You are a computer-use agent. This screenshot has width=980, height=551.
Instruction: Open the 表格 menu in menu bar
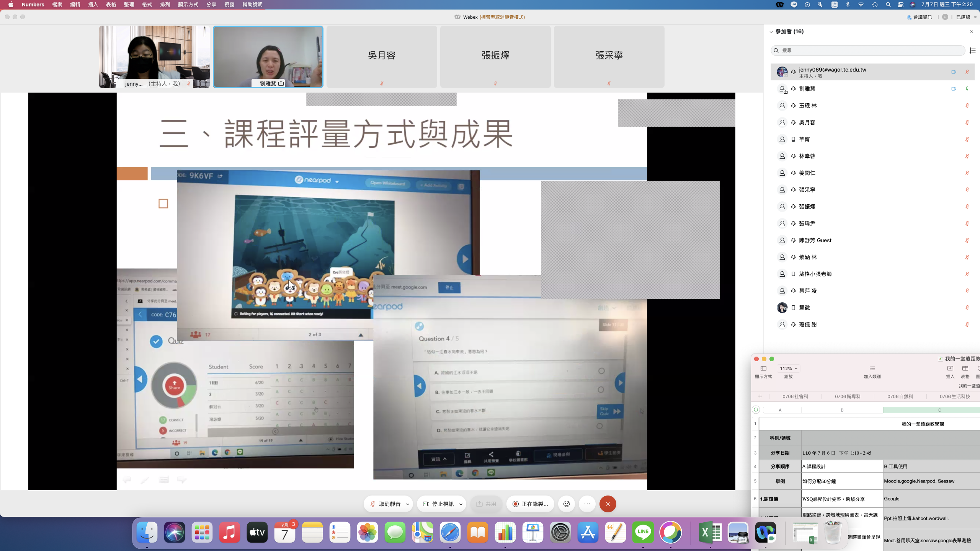[x=111, y=5]
